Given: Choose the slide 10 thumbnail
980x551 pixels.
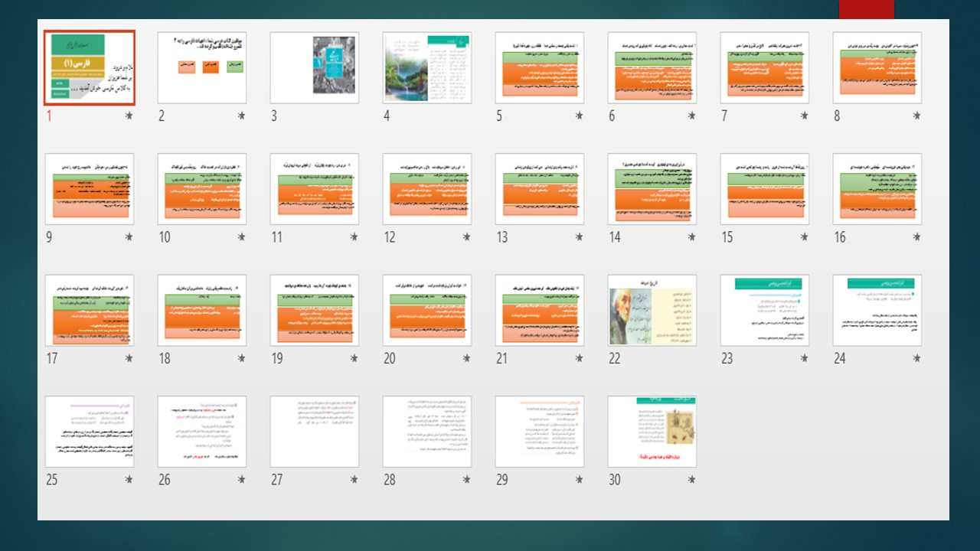Looking at the screenshot, I should pyautogui.click(x=202, y=189).
